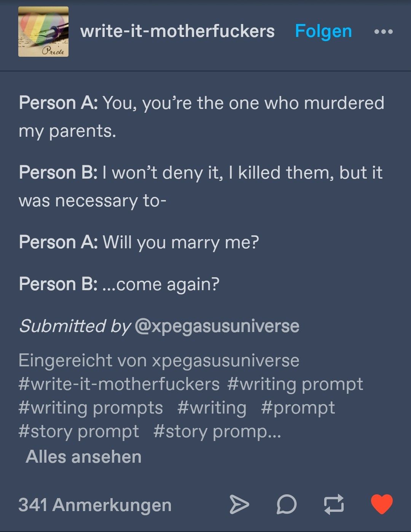Open the write-it-motherfuckers blog name

(177, 31)
